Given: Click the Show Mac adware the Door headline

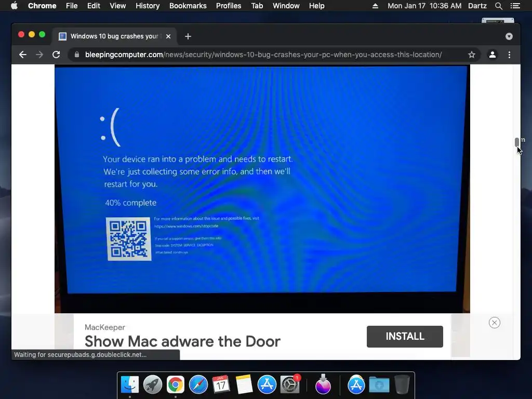Looking at the screenshot, I should coord(182,341).
